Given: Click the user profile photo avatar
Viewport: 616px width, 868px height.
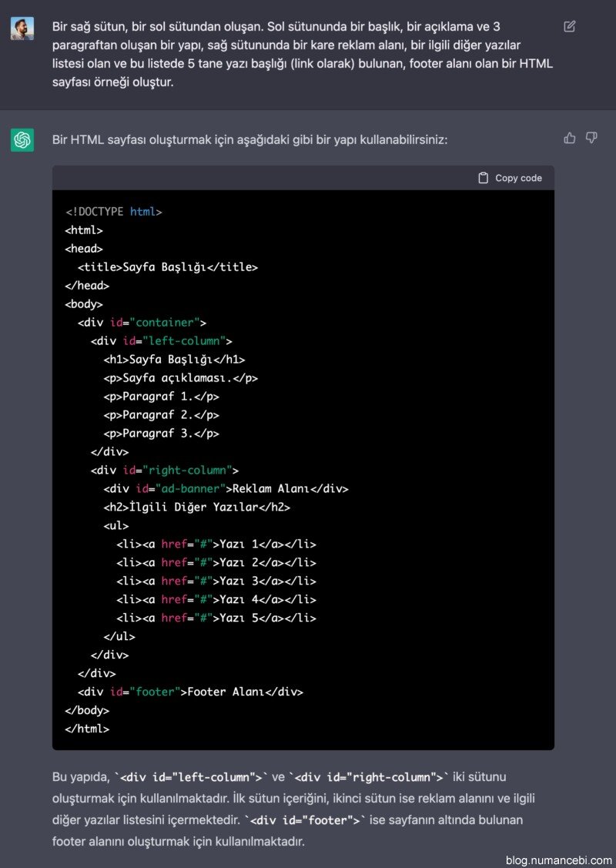Looking at the screenshot, I should click(22, 28).
